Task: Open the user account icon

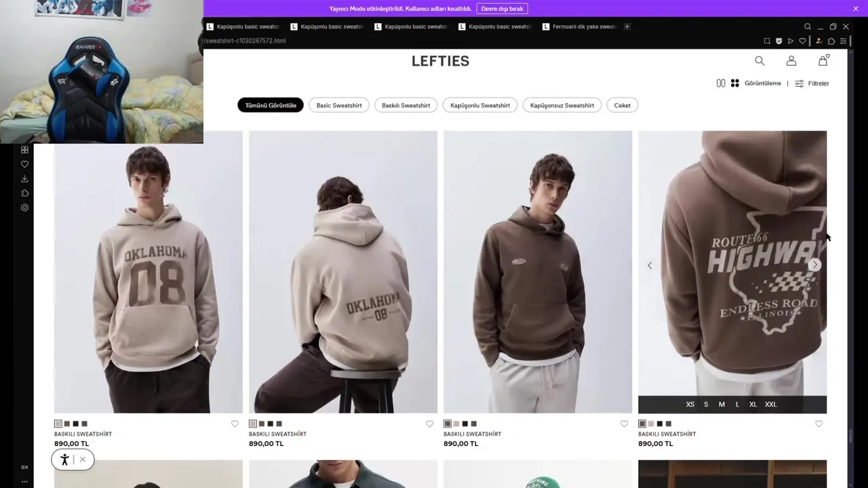Action: (791, 61)
